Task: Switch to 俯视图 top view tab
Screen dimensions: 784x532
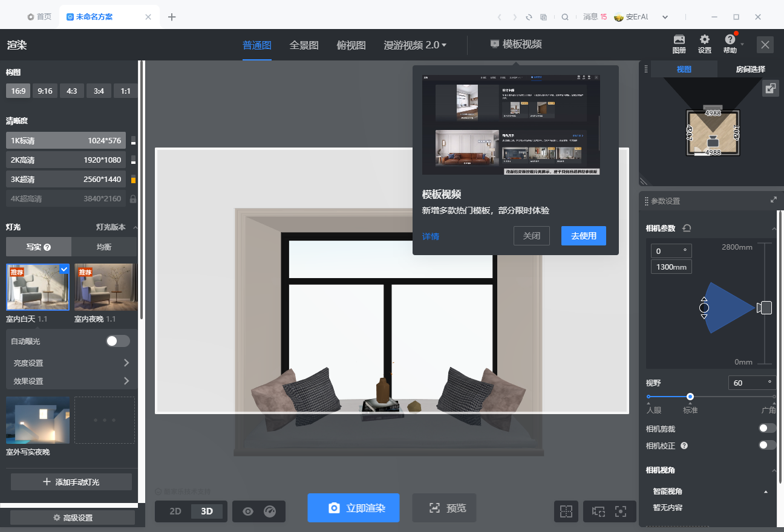Action: tap(351, 45)
